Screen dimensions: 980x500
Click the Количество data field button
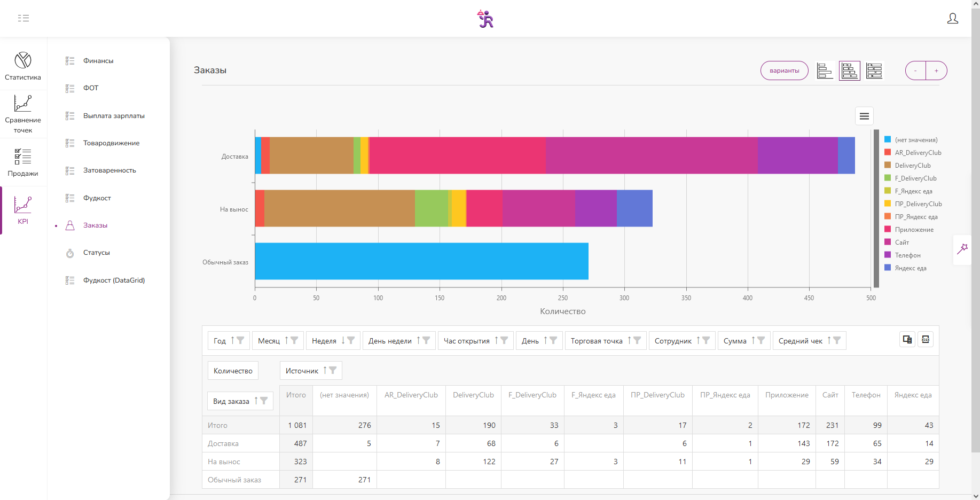pos(233,371)
